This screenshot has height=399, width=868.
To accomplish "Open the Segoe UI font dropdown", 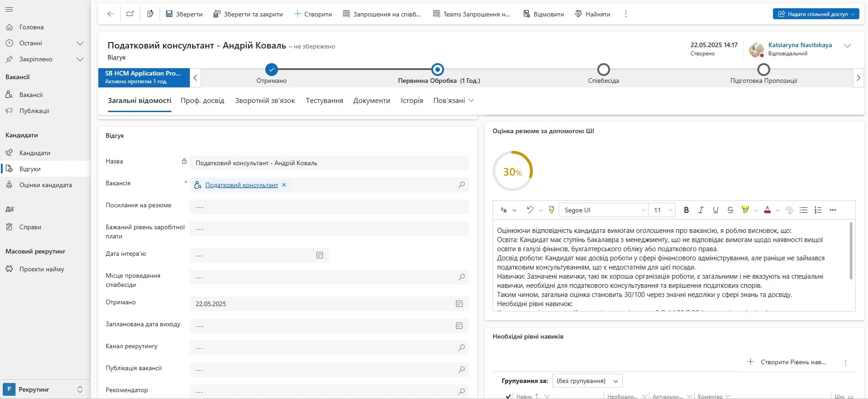I will point(604,210).
